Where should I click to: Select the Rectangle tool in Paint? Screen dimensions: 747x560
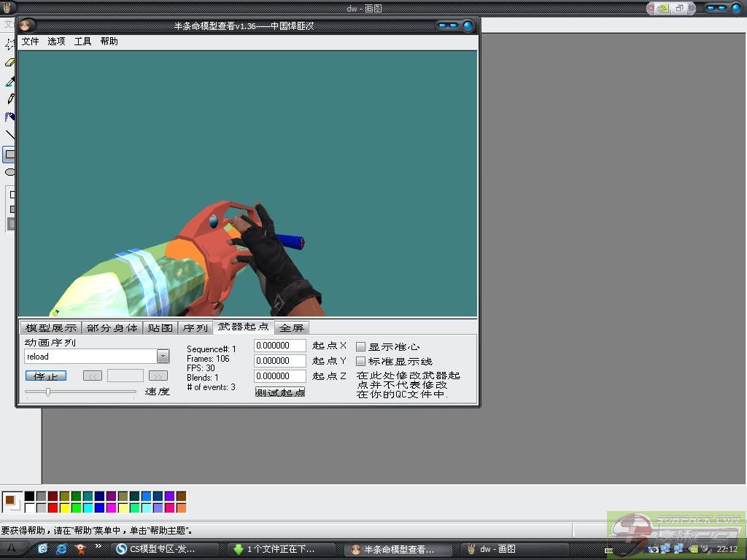10,154
